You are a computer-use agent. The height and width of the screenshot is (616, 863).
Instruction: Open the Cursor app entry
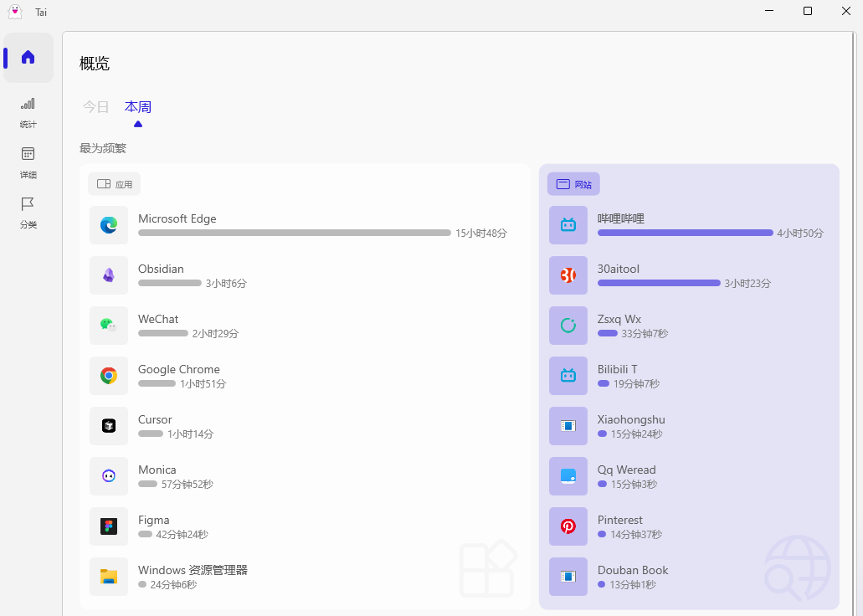pyautogui.click(x=155, y=420)
